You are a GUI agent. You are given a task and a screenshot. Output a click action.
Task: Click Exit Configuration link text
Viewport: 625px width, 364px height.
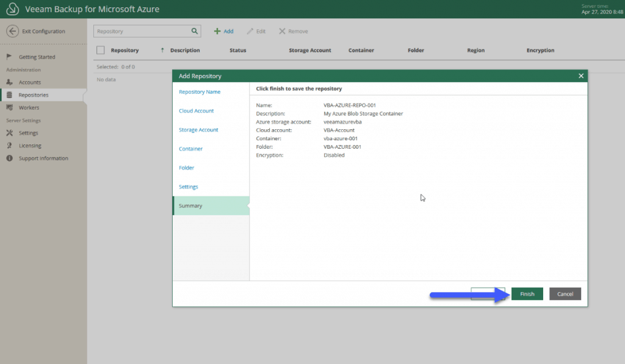pyautogui.click(x=43, y=31)
